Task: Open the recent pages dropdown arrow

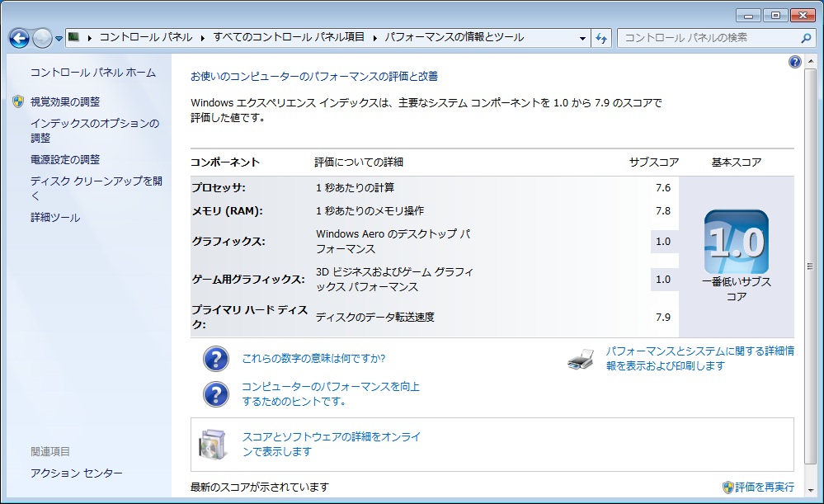Action: tap(59, 39)
